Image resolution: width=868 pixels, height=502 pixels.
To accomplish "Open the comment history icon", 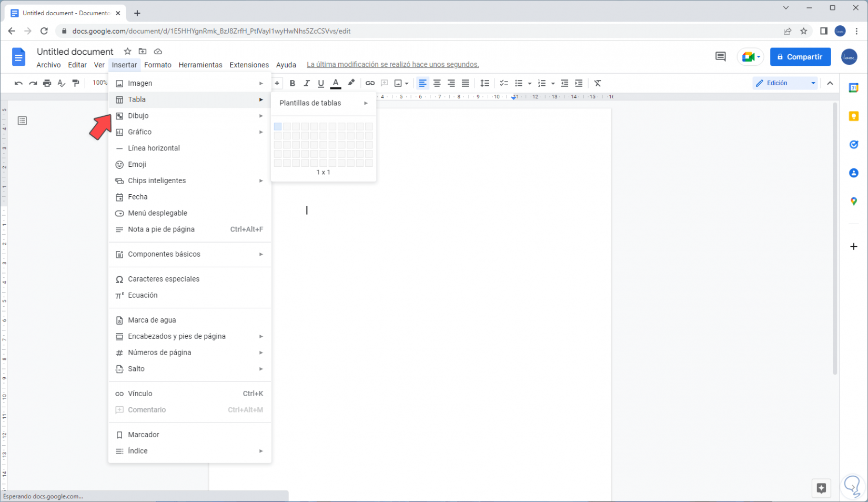I will (721, 57).
